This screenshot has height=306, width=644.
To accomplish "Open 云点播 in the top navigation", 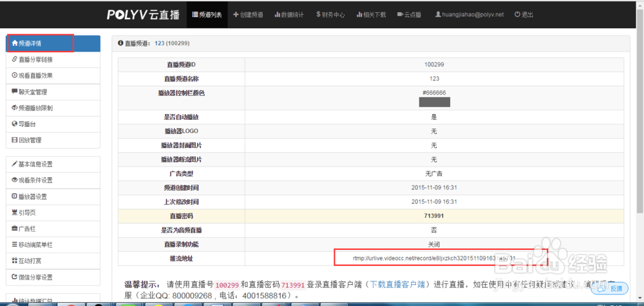I will pyautogui.click(x=409, y=14).
